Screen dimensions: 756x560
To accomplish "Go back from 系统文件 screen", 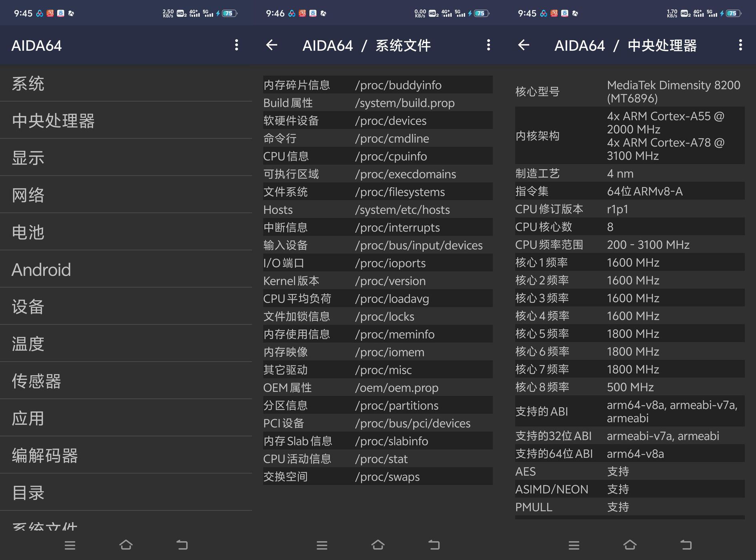I will (272, 45).
